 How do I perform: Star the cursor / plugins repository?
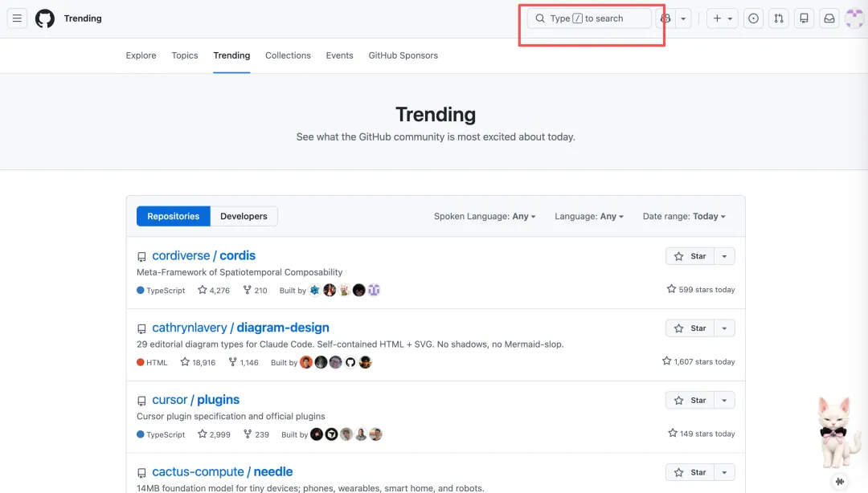pyautogui.click(x=690, y=400)
